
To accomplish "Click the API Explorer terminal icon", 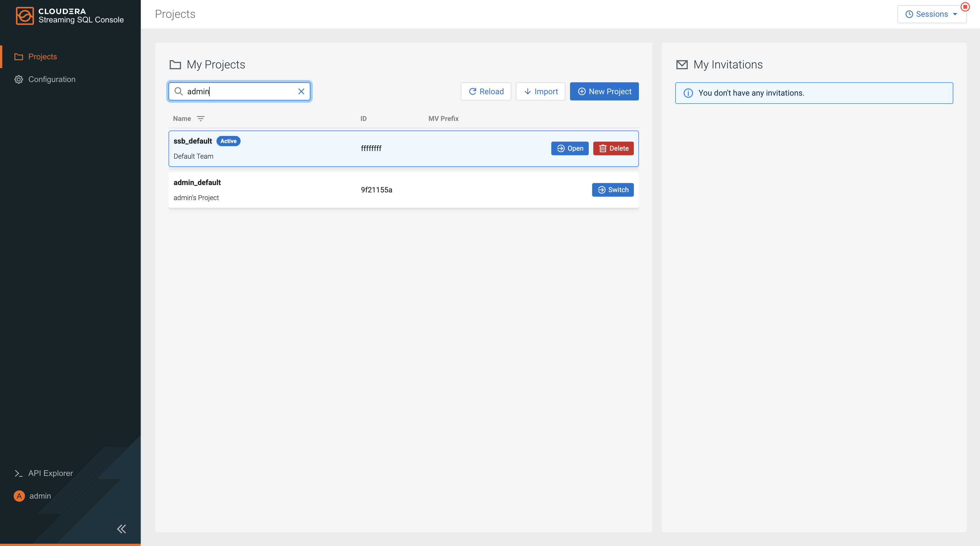I will (x=19, y=473).
